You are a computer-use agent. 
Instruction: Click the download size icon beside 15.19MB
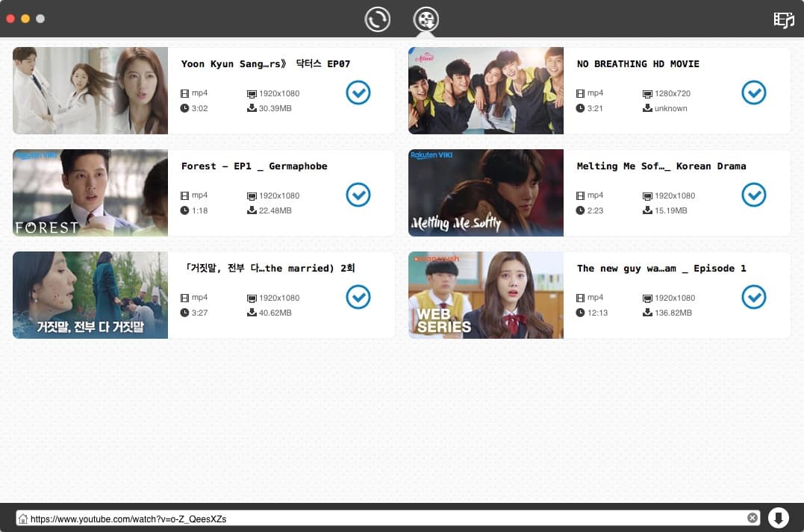(x=647, y=210)
